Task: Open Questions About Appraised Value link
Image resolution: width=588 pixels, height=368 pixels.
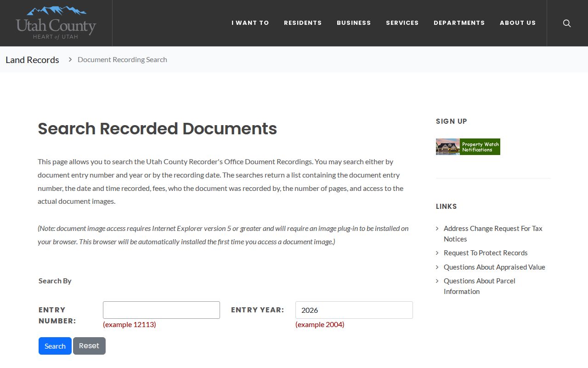Action: click(494, 267)
